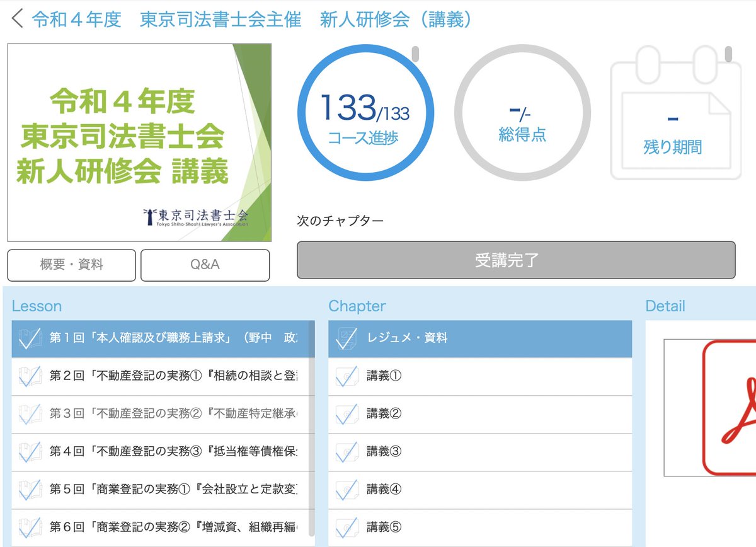Click the book checkmark icon for 第１回
Screen dimensions: 756x547
tap(30, 338)
